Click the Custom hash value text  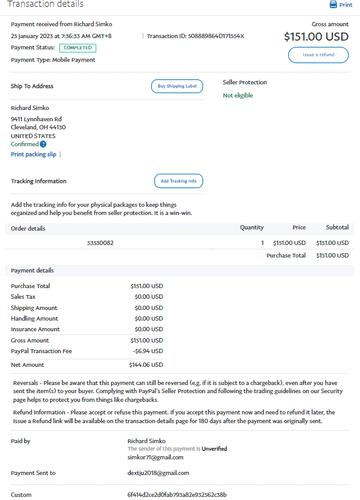coord(177,494)
